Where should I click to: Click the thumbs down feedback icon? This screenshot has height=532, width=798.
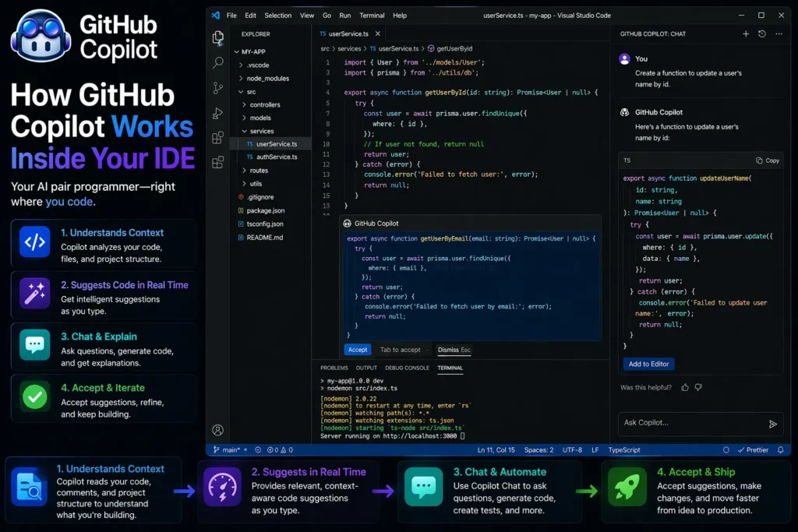point(699,388)
